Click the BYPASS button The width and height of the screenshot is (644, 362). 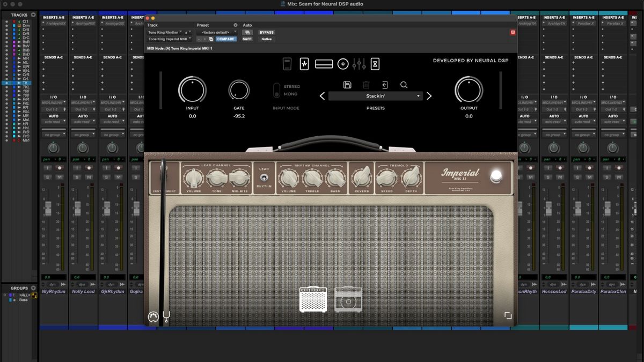point(266,32)
